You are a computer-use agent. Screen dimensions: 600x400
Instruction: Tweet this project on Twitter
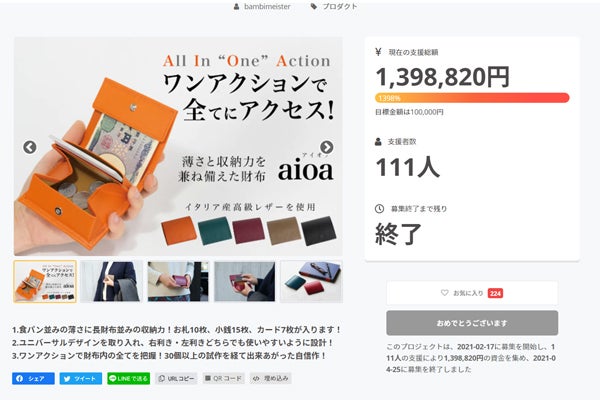pos(80,379)
